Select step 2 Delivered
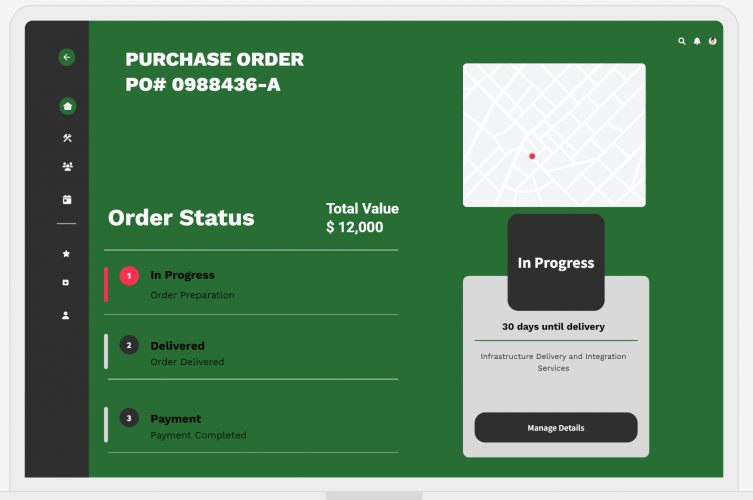 (x=177, y=346)
